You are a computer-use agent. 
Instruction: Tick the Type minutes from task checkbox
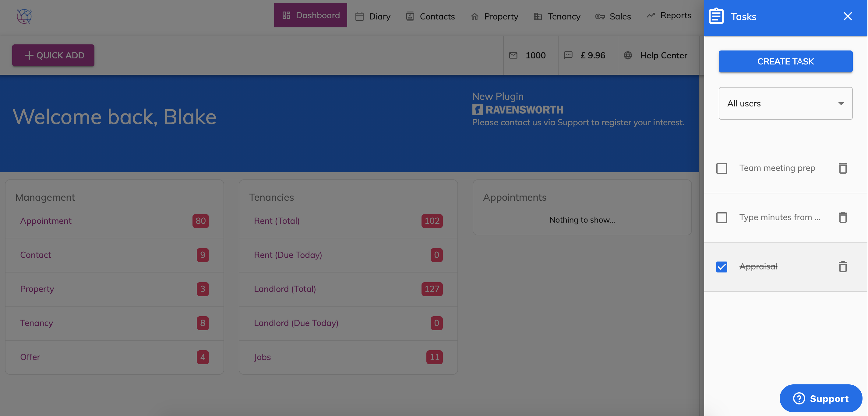click(722, 217)
